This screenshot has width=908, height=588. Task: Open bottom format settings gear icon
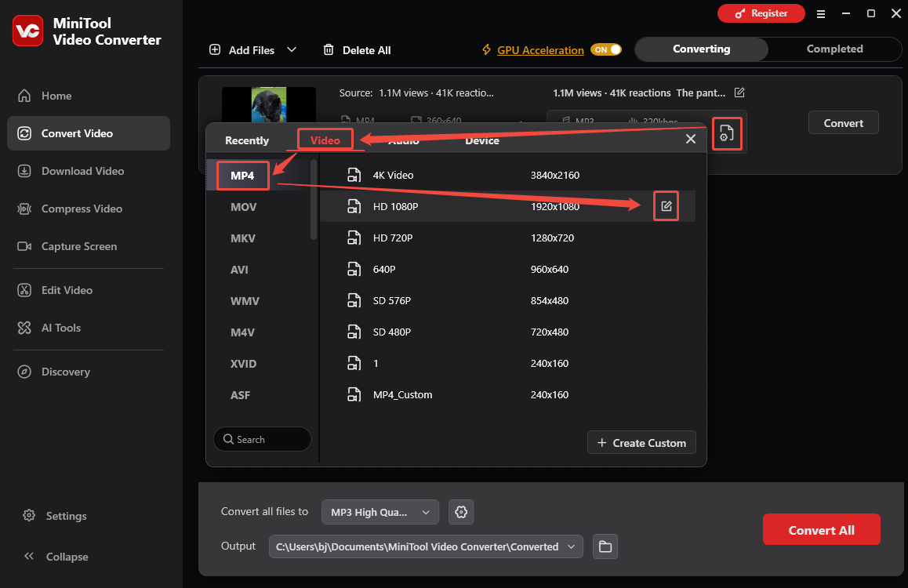click(x=461, y=512)
